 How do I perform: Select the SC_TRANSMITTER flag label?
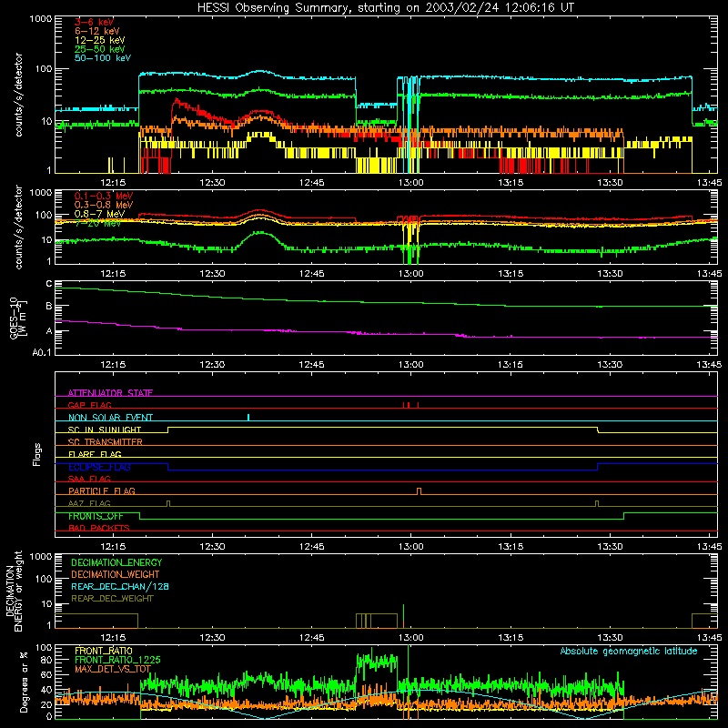click(105, 441)
